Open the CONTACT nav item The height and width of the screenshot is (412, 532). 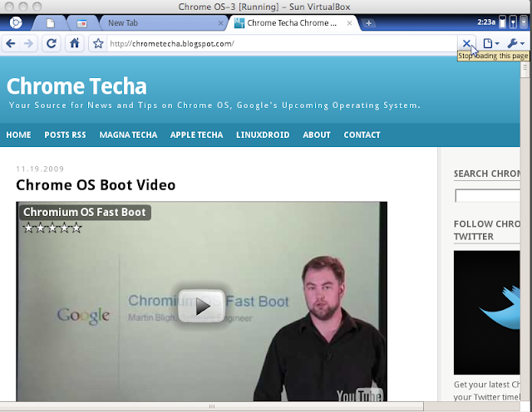(x=362, y=135)
